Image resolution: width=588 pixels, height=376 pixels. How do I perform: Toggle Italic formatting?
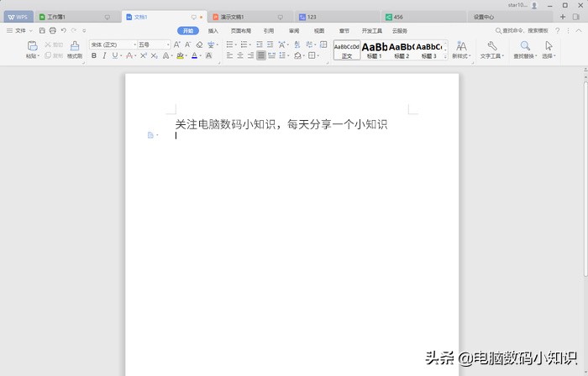104,56
